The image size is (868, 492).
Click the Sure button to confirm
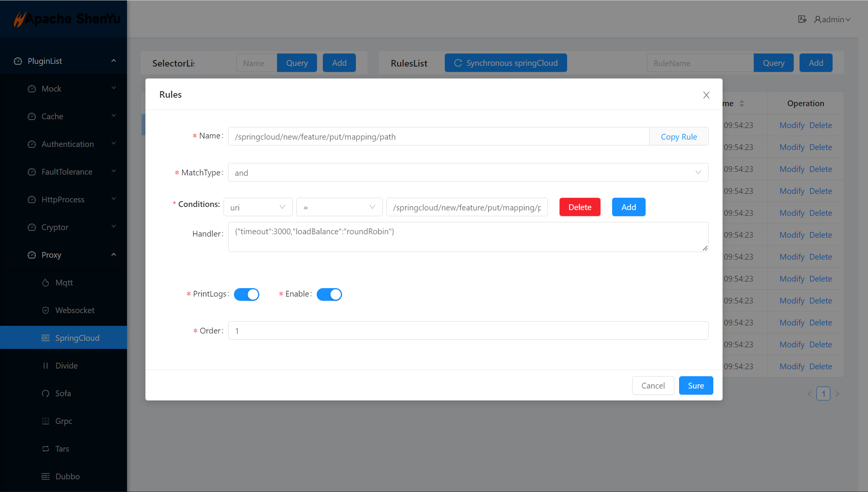click(x=696, y=386)
